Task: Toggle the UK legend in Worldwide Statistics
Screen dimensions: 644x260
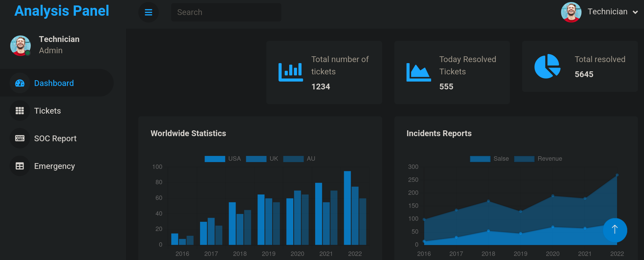Action: pyautogui.click(x=262, y=159)
